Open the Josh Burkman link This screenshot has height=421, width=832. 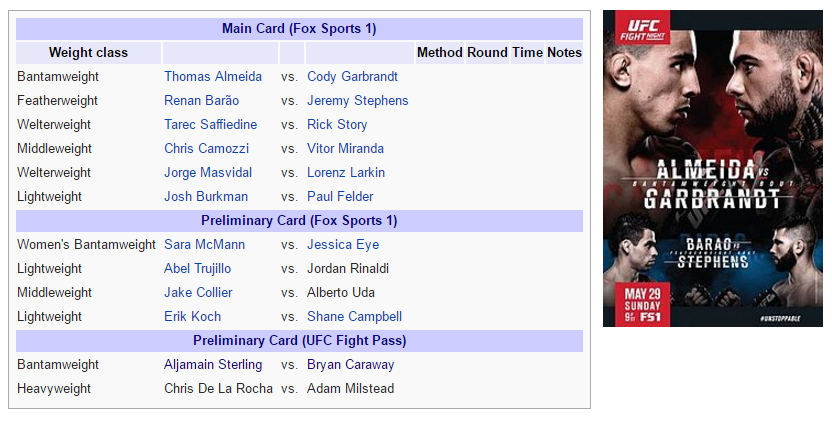(x=206, y=196)
